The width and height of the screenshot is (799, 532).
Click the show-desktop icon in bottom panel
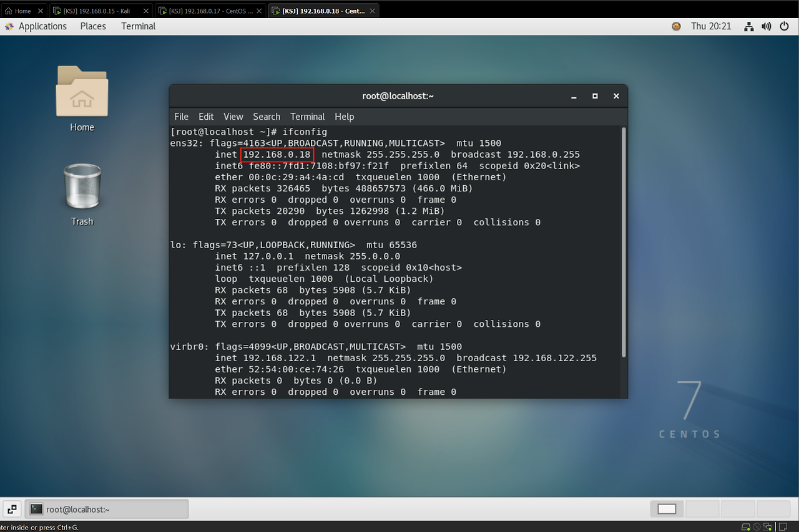(x=12, y=509)
